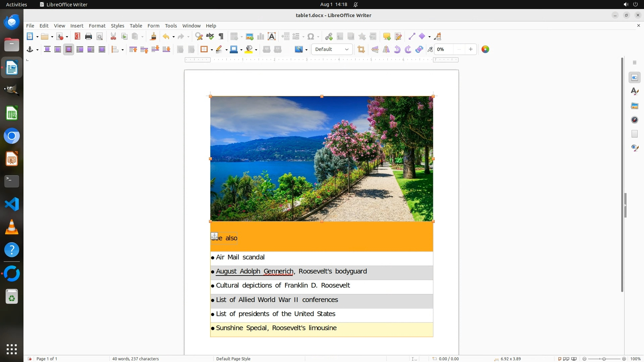Open the Color dialog icon
This screenshot has height=362, width=644.
coord(485,50)
